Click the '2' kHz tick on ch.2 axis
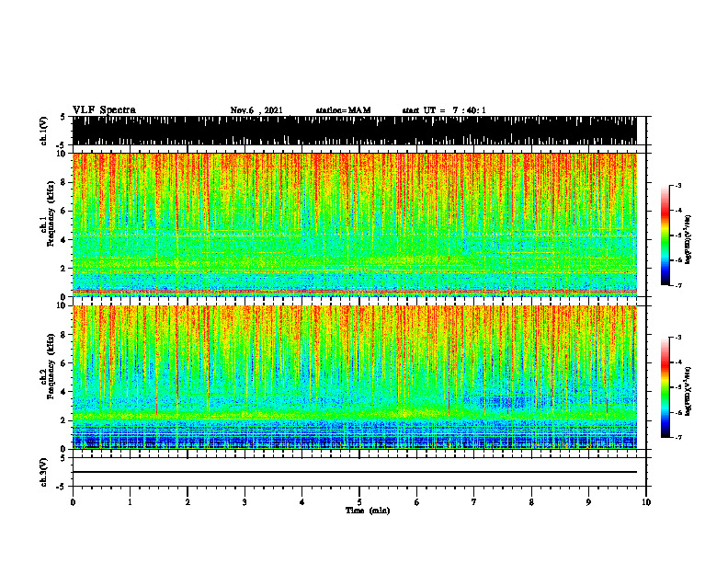Image resolution: width=728 pixels, height=563 pixels. tap(63, 420)
